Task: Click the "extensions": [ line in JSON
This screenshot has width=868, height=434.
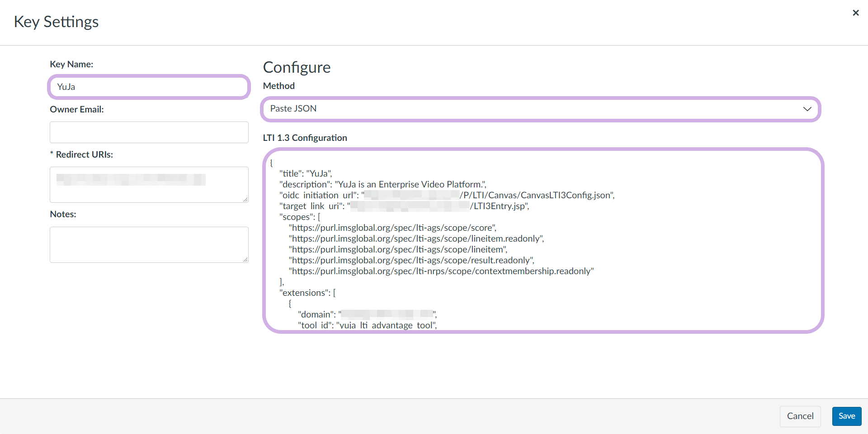Action: pos(307,293)
